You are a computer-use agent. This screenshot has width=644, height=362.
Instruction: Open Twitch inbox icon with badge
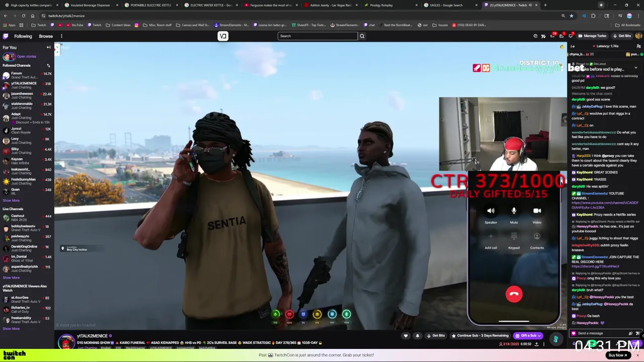click(x=561, y=36)
